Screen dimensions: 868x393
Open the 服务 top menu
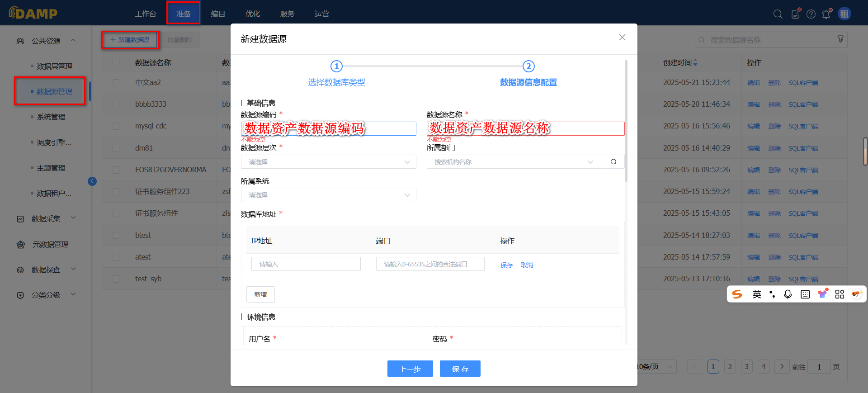(287, 14)
